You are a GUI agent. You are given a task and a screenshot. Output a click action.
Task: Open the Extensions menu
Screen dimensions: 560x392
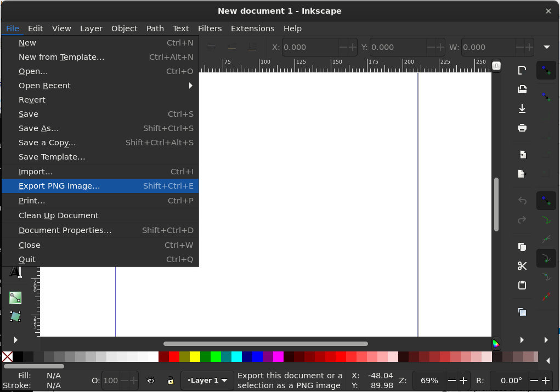coord(252,29)
